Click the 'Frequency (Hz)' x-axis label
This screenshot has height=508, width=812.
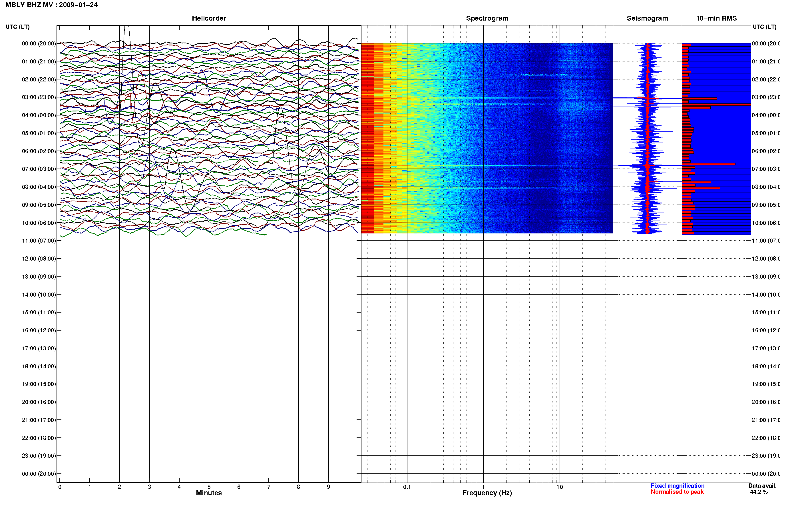pos(487,493)
